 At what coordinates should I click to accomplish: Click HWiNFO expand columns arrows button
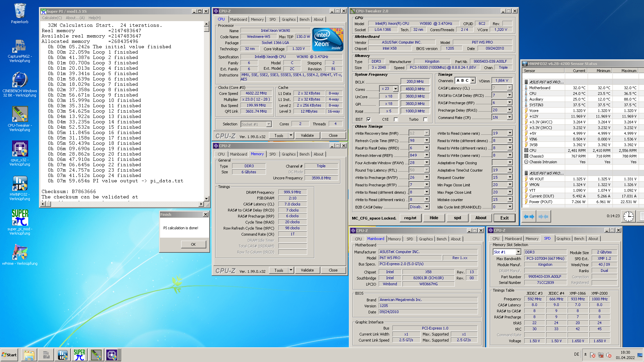[x=529, y=217]
